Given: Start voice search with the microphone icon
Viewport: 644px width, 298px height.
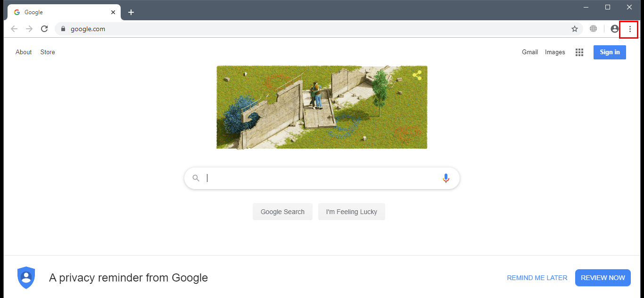Looking at the screenshot, I should (x=446, y=178).
